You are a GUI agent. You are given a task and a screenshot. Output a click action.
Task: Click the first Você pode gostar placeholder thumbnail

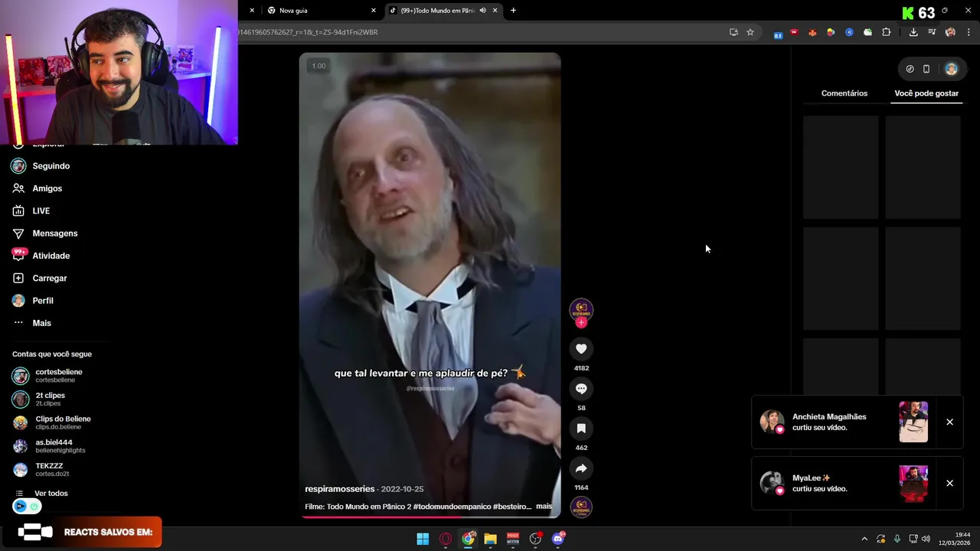pyautogui.click(x=841, y=167)
